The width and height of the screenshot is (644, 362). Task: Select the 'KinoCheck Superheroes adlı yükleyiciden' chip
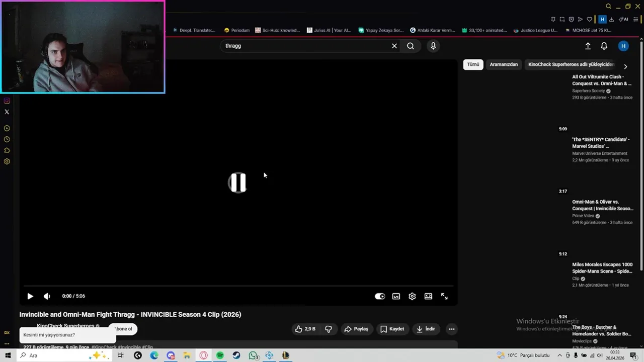(x=571, y=64)
